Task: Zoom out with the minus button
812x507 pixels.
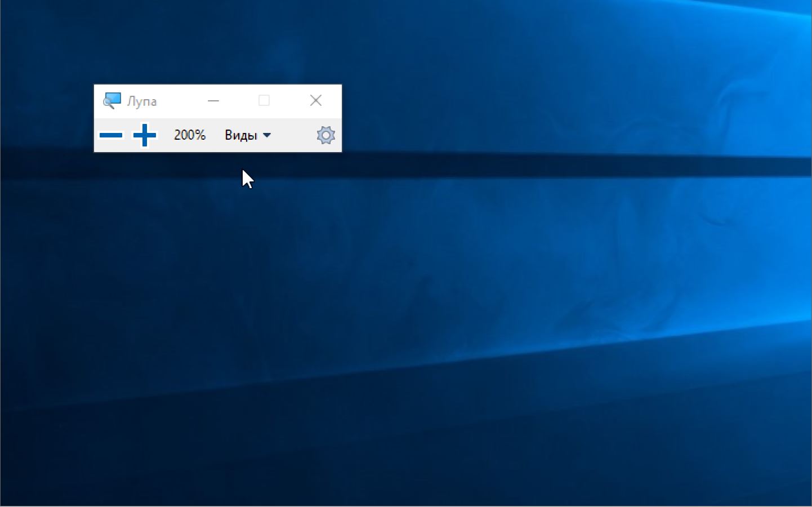Action: (111, 135)
